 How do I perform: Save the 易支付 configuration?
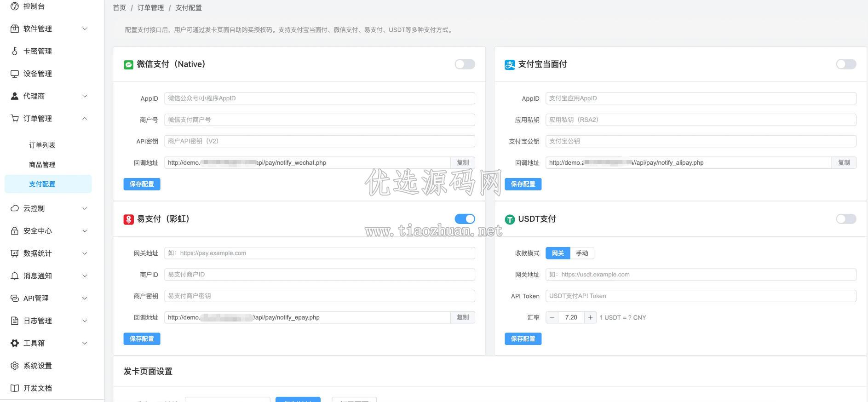tap(142, 339)
